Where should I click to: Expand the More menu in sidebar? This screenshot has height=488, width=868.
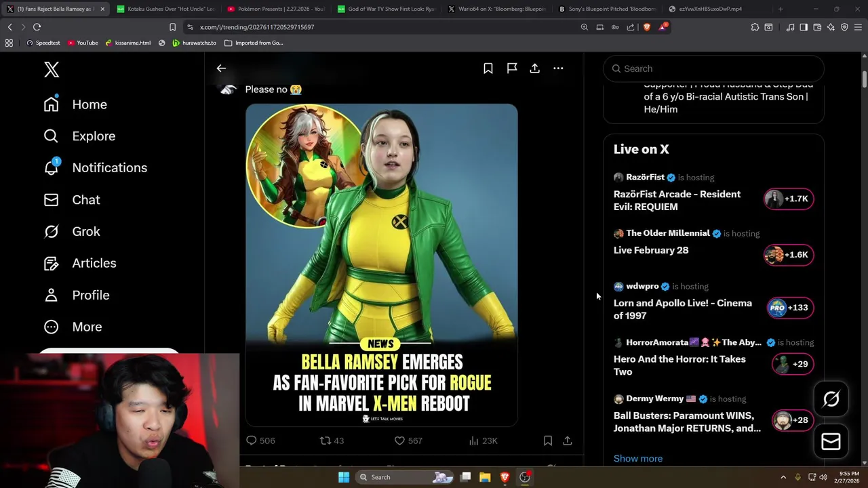click(x=73, y=327)
